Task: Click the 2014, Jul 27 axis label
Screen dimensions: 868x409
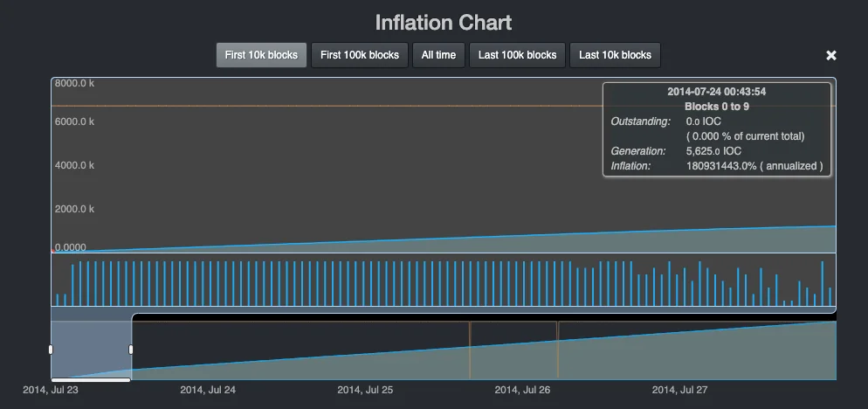Action: click(679, 390)
